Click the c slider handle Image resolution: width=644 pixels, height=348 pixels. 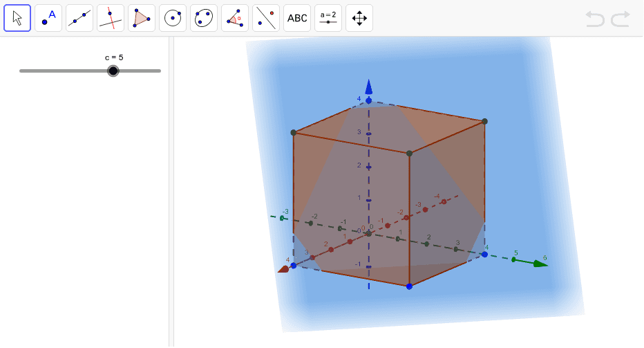point(113,71)
